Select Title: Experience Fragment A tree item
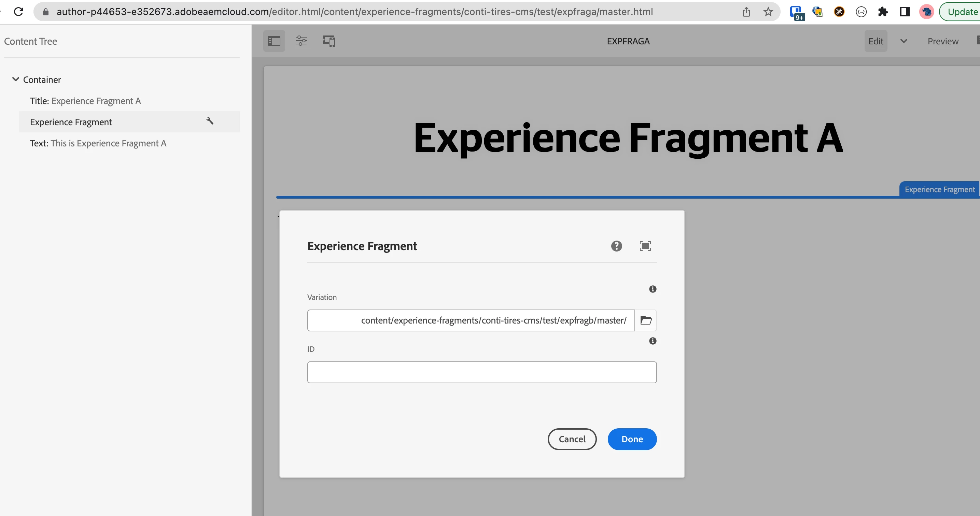Image resolution: width=980 pixels, height=516 pixels. click(x=85, y=101)
